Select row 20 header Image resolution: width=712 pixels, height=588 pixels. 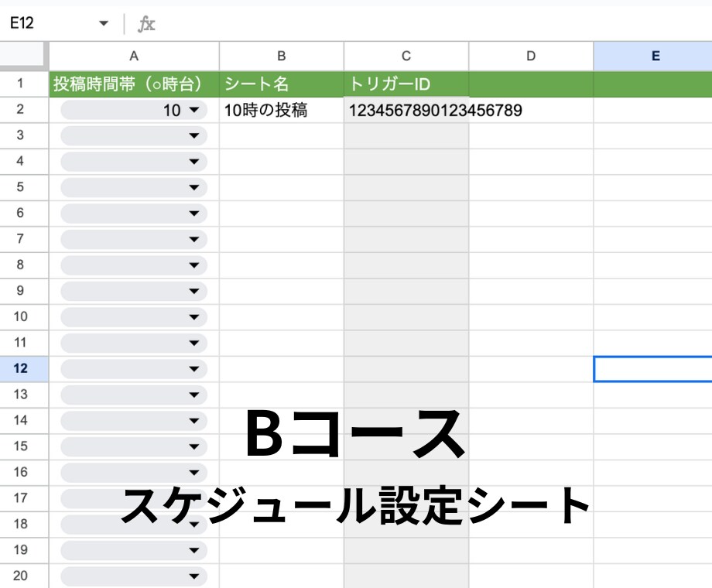[x=24, y=576]
